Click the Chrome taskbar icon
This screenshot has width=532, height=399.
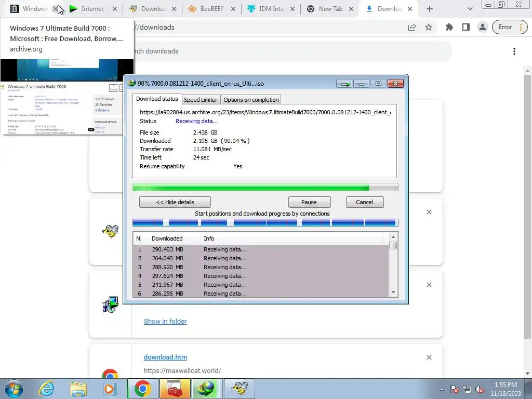142,389
